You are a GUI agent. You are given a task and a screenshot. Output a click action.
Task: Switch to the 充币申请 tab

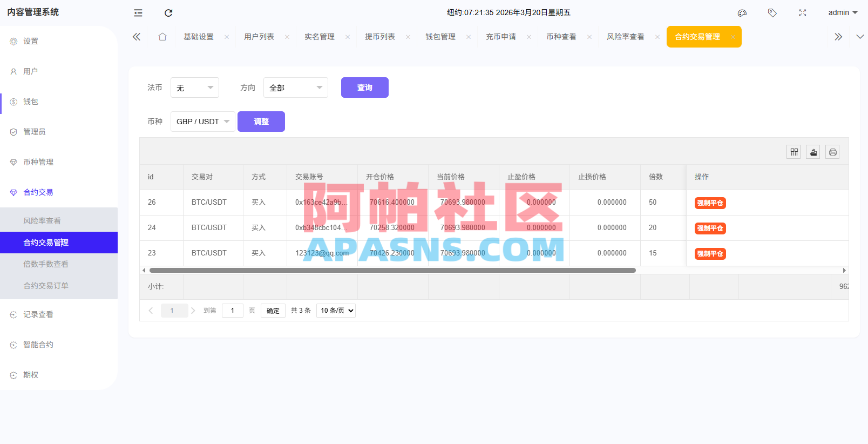pyautogui.click(x=501, y=37)
